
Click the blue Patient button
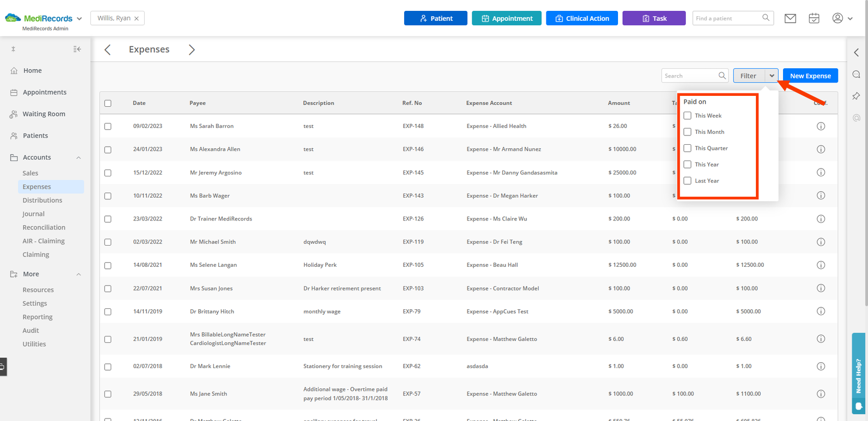[435, 18]
